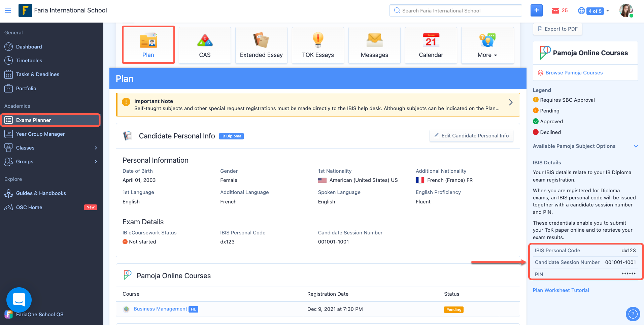Expand the Groups submenu chevron
The height and width of the screenshot is (325, 644).
[x=96, y=162]
